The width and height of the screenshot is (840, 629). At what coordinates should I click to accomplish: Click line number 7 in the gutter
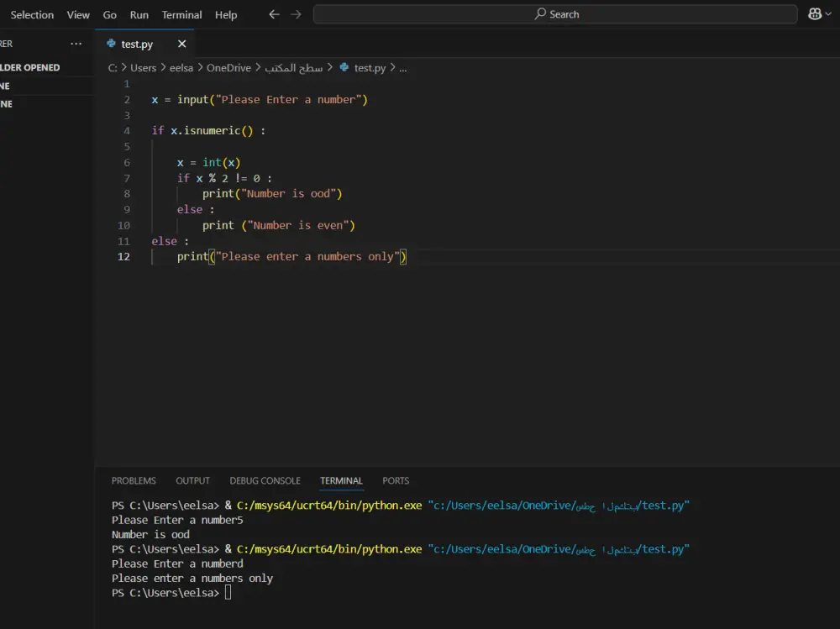click(127, 178)
